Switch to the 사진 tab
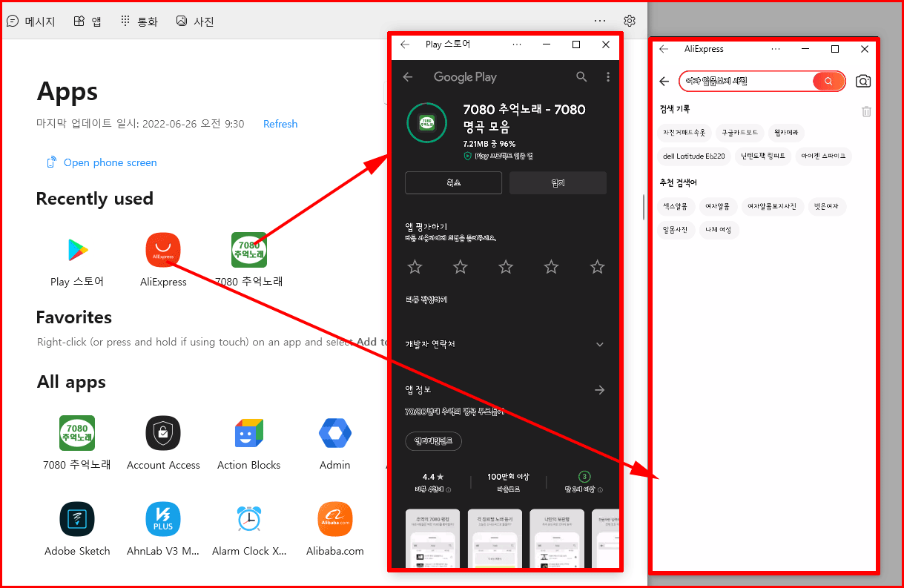The image size is (904, 588). 195,22
